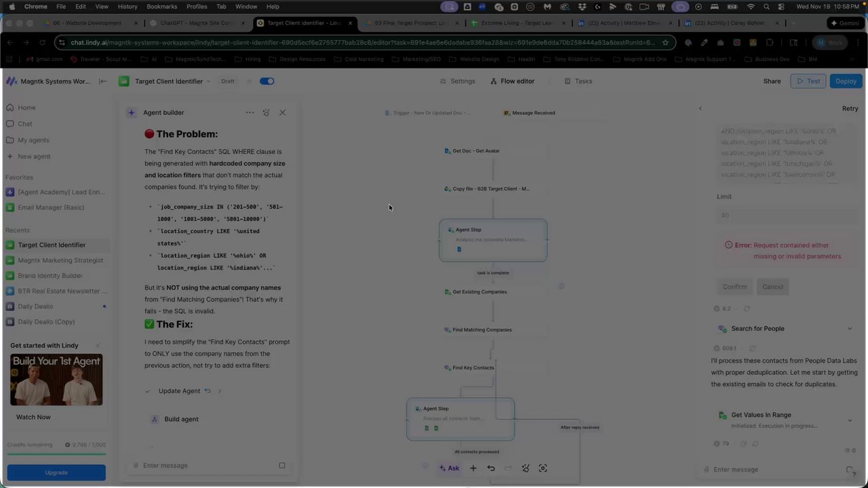
Task: Open Chrome Profiles menu
Action: [x=197, y=6]
